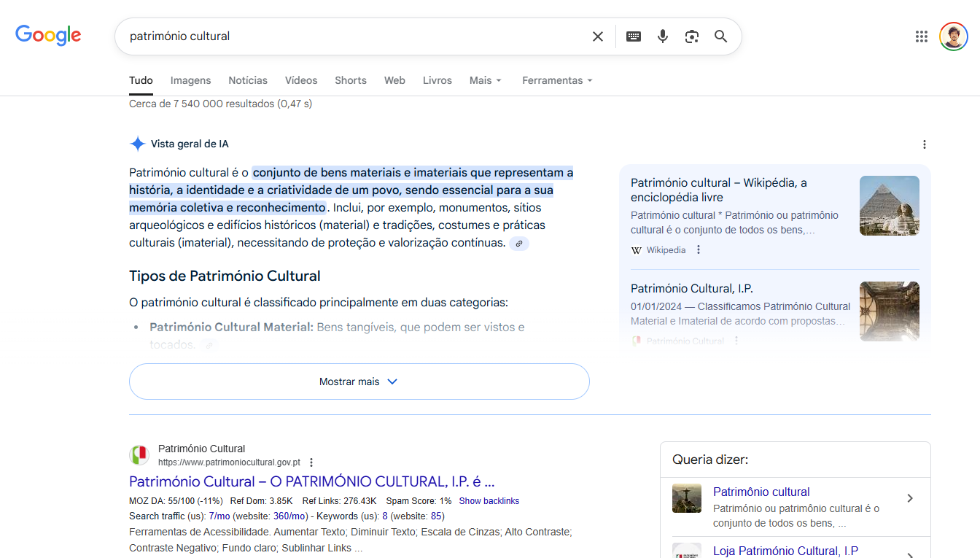This screenshot has height=558, width=980.
Task: Switch to the Web tab
Action: coord(394,80)
